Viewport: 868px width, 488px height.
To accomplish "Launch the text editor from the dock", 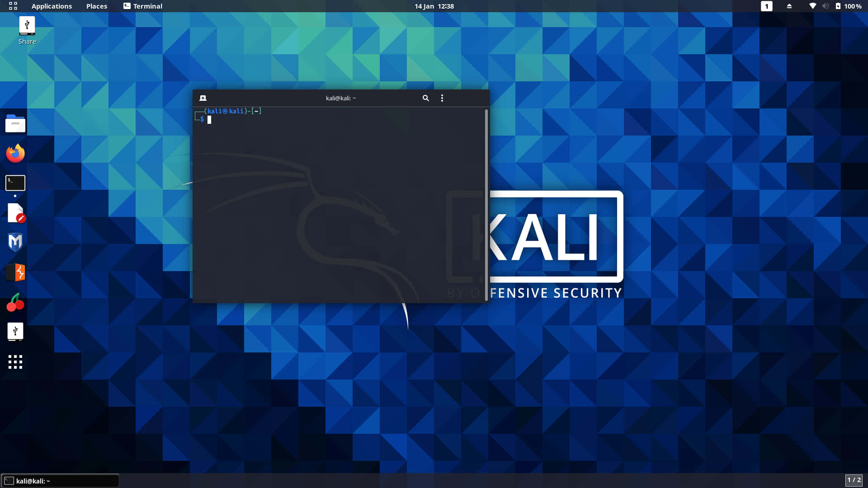I will tap(15, 212).
